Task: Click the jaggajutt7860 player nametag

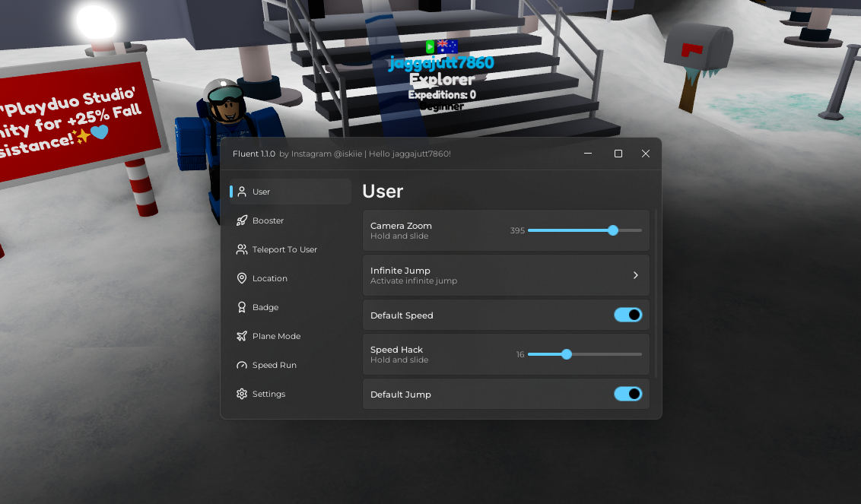Action: pyautogui.click(x=441, y=63)
